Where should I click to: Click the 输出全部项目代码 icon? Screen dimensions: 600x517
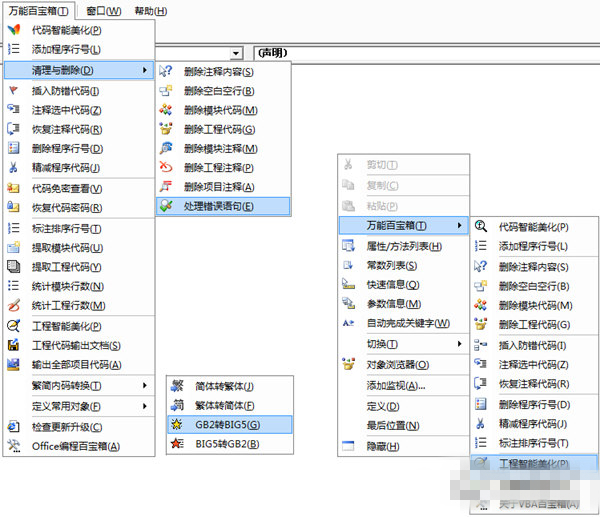(x=14, y=364)
